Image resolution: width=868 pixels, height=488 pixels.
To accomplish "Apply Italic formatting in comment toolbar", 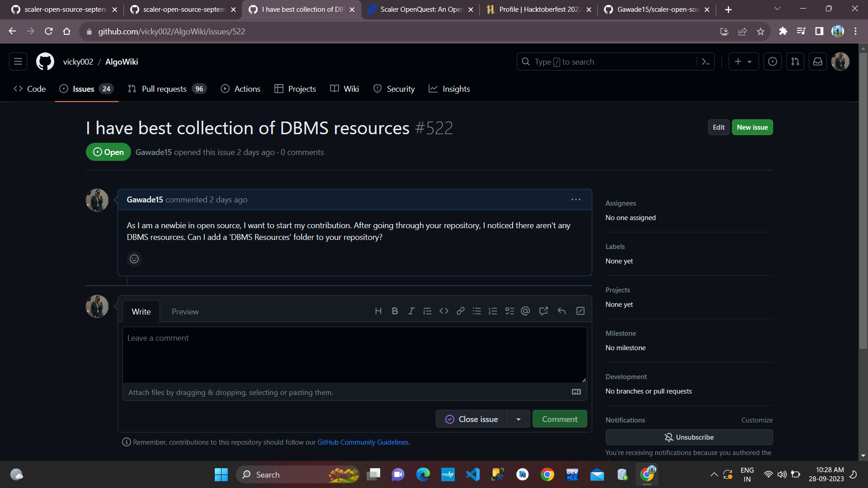I will (411, 311).
